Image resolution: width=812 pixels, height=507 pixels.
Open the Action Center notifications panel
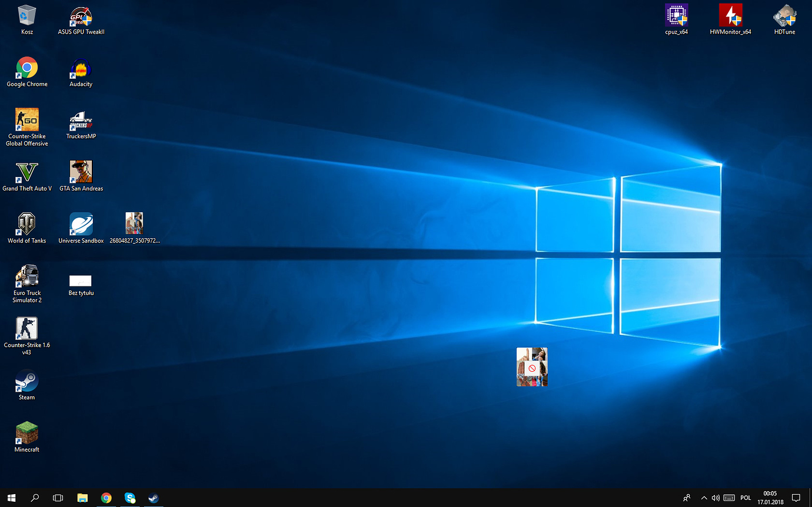coord(796,498)
